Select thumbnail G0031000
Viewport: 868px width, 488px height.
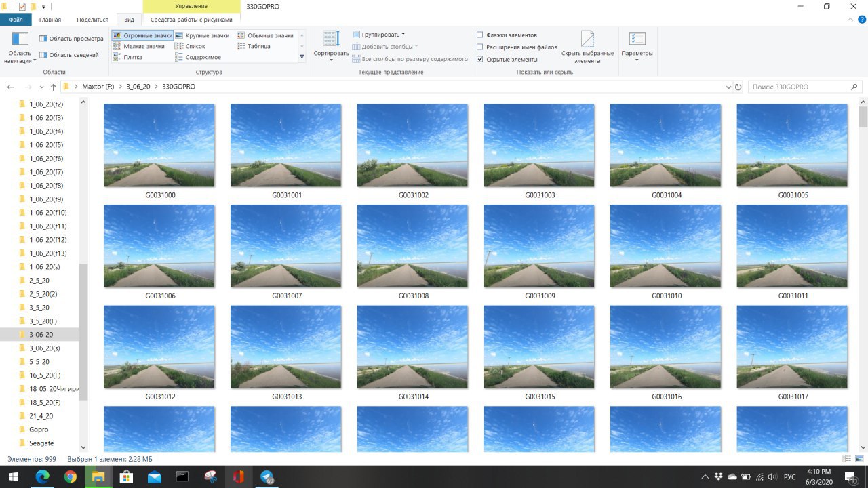coord(159,151)
